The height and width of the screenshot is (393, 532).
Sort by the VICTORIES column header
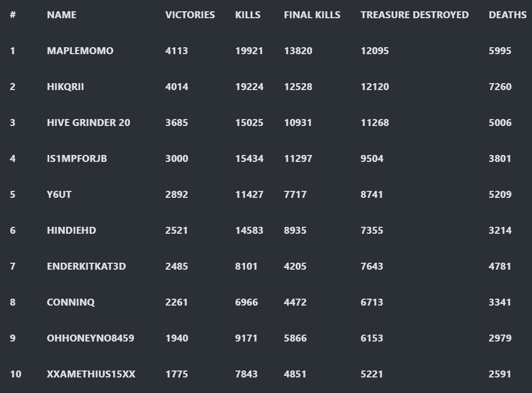(190, 15)
